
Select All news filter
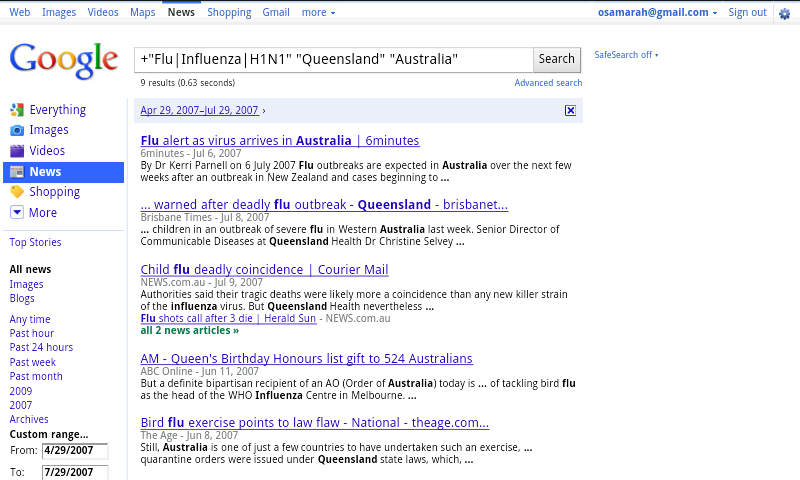(30, 269)
